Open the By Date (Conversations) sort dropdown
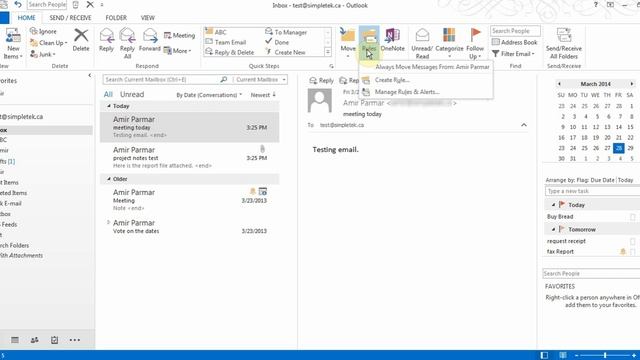 click(x=209, y=95)
